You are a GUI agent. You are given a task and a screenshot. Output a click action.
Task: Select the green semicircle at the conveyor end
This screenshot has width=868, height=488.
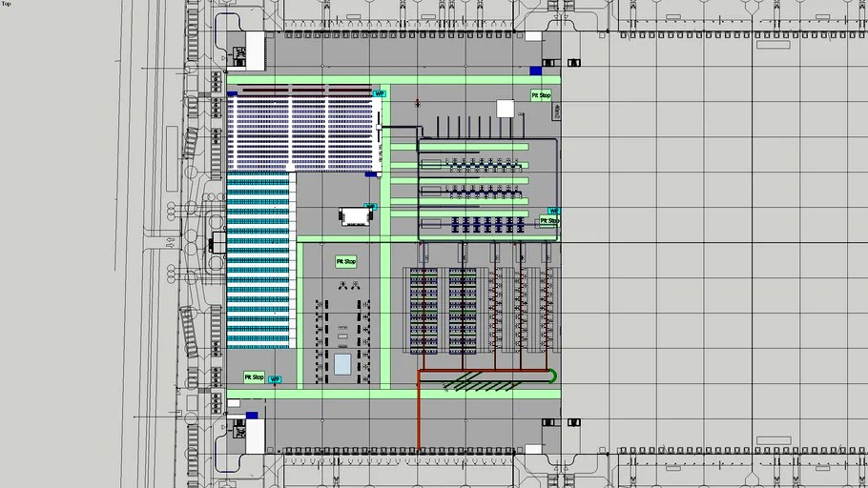[554, 376]
